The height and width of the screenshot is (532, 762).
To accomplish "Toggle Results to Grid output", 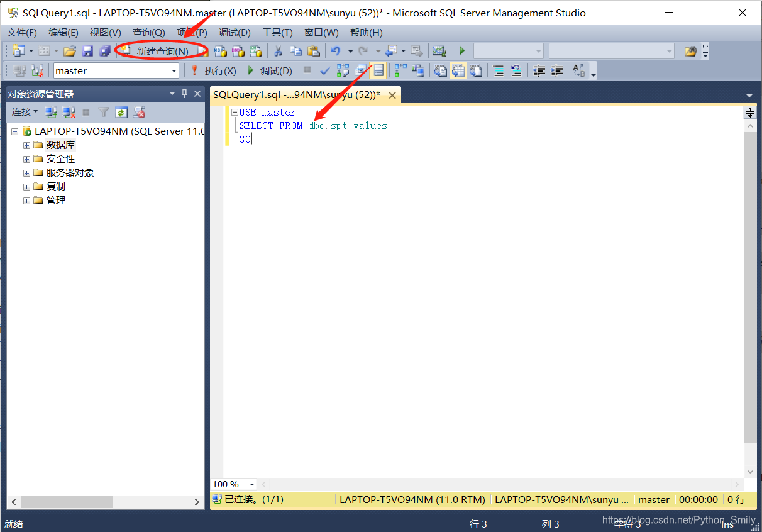I will 458,70.
